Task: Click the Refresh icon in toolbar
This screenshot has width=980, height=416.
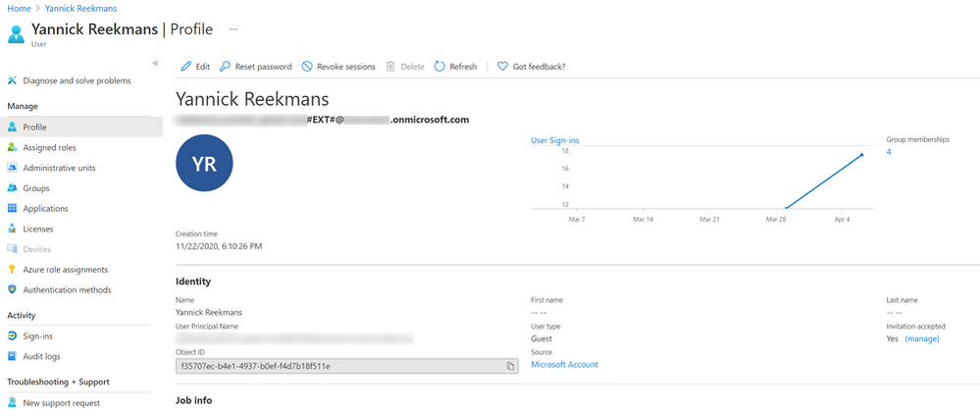Action: [439, 67]
